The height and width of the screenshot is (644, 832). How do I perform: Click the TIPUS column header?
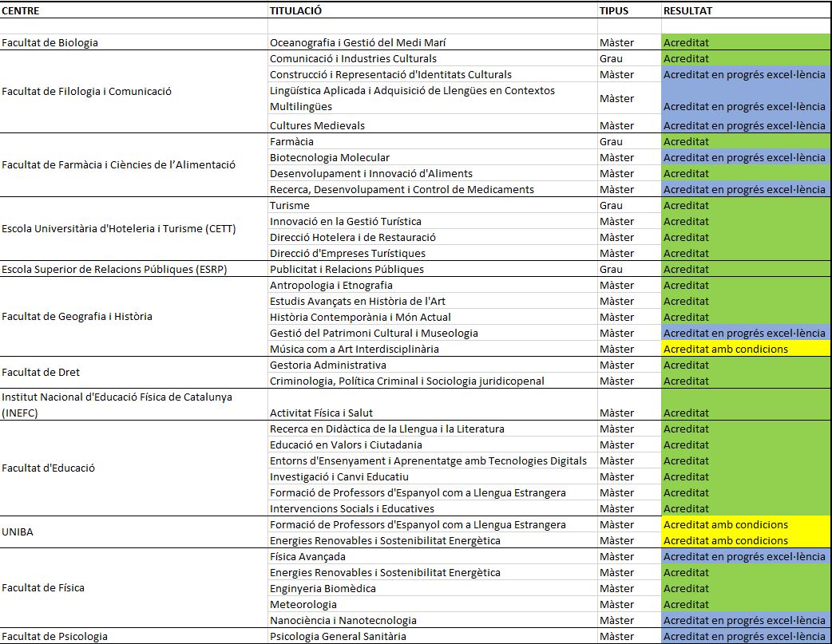click(x=614, y=11)
